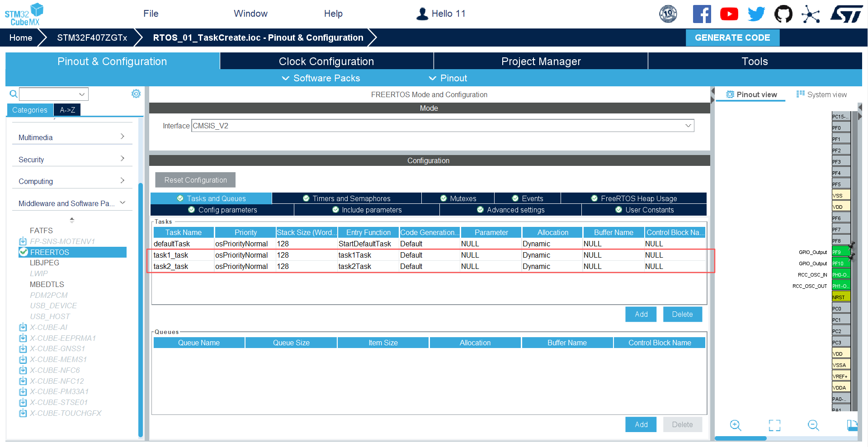This screenshot has height=447, width=868.
Task: Open the Help menu
Action: pos(333,14)
